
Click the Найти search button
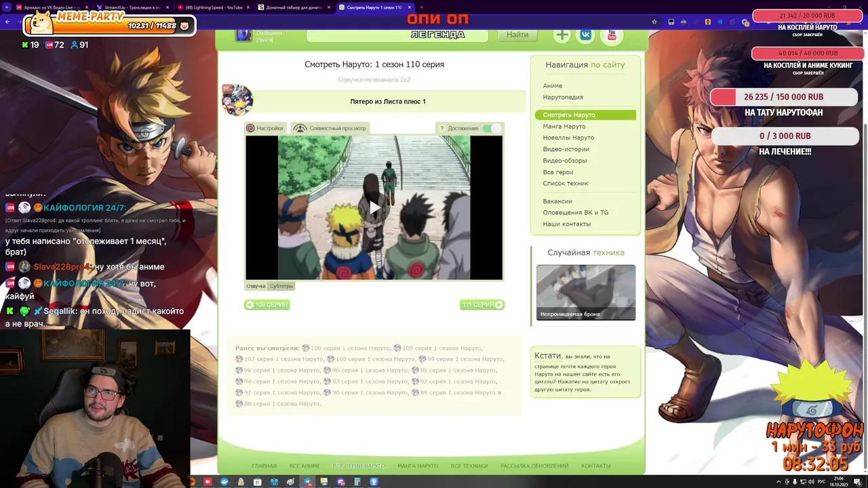click(x=517, y=35)
